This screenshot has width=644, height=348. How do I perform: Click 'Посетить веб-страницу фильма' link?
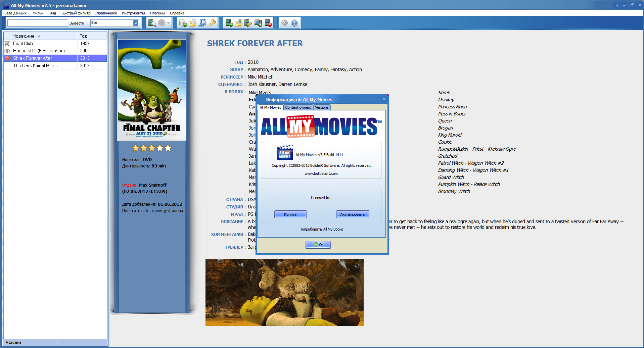tap(152, 211)
